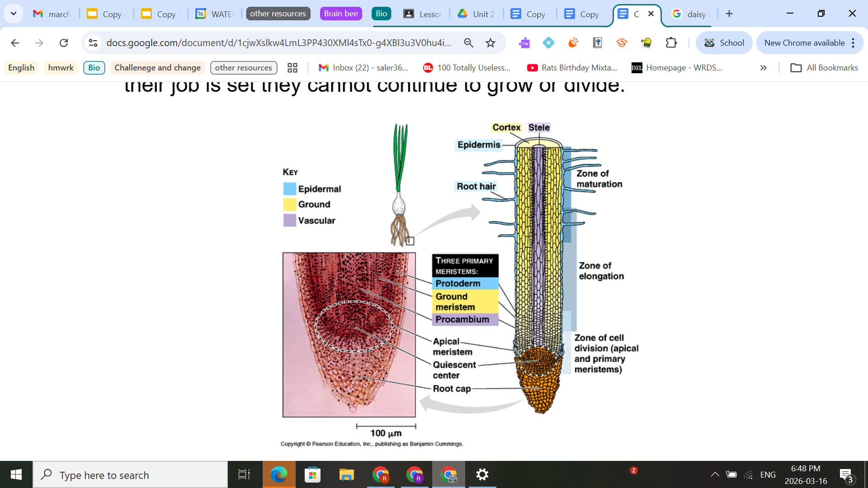This screenshot has height=488, width=868.
Task: Click the site information icon in address bar
Action: pyautogui.click(x=93, y=43)
